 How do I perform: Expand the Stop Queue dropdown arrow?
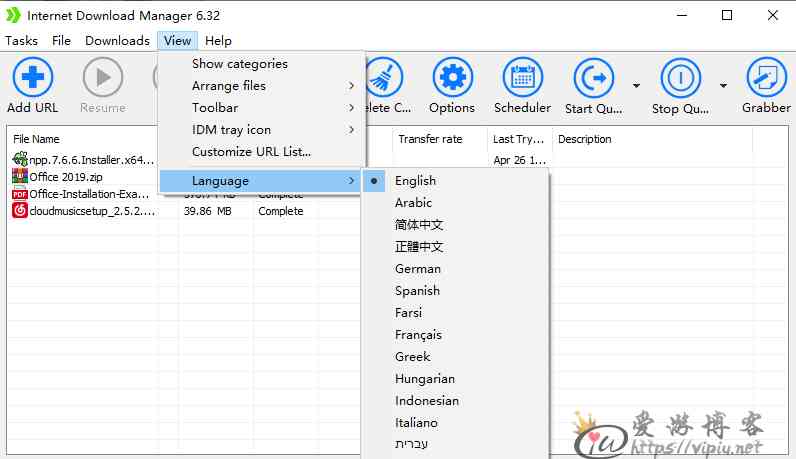tap(723, 85)
